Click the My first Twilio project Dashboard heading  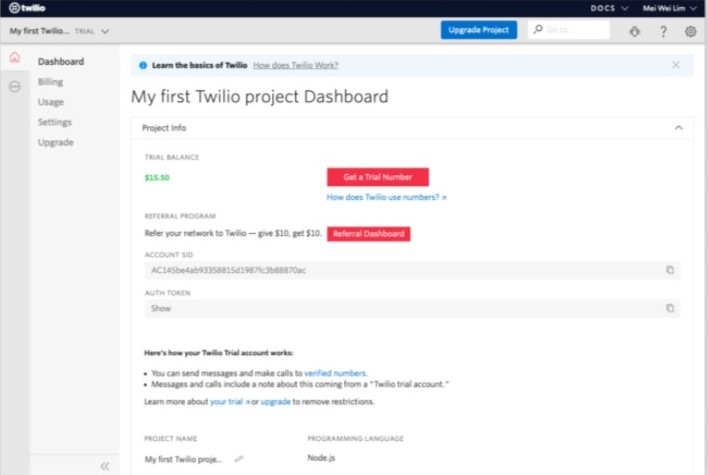coord(260,97)
